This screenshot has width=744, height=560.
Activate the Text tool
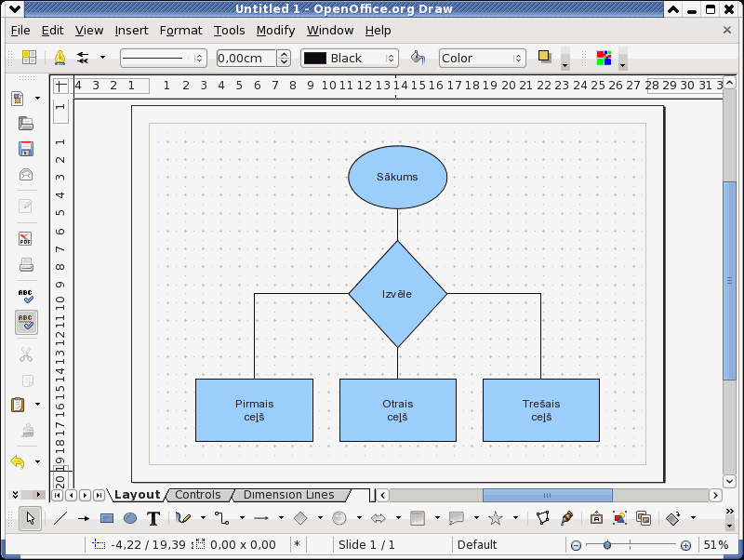click(153, 518)
